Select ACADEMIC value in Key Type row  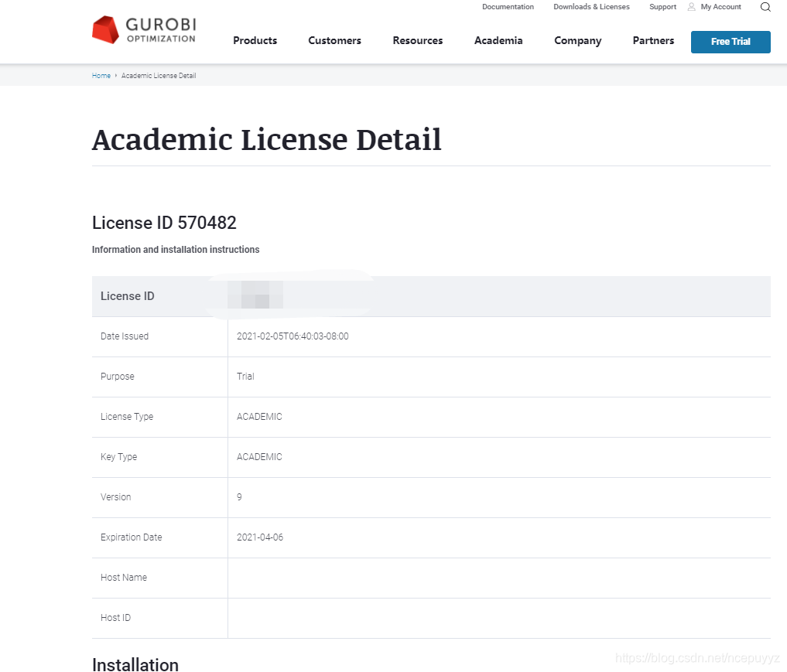click(259, 457)
